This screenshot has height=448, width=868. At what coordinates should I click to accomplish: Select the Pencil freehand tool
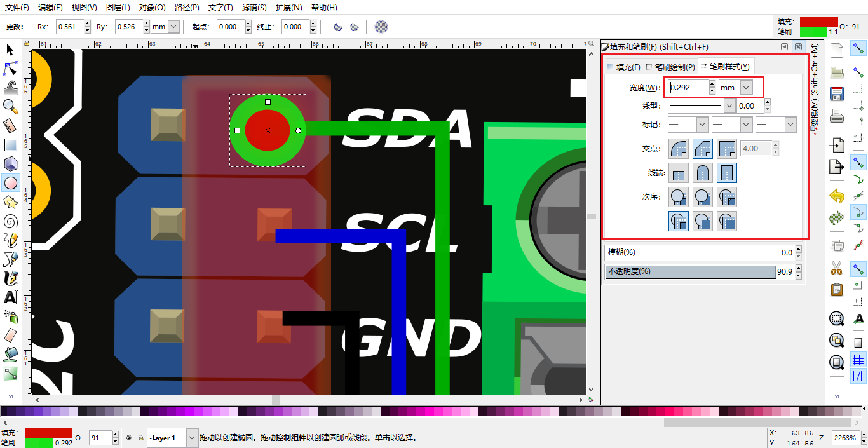click(10, 240)
